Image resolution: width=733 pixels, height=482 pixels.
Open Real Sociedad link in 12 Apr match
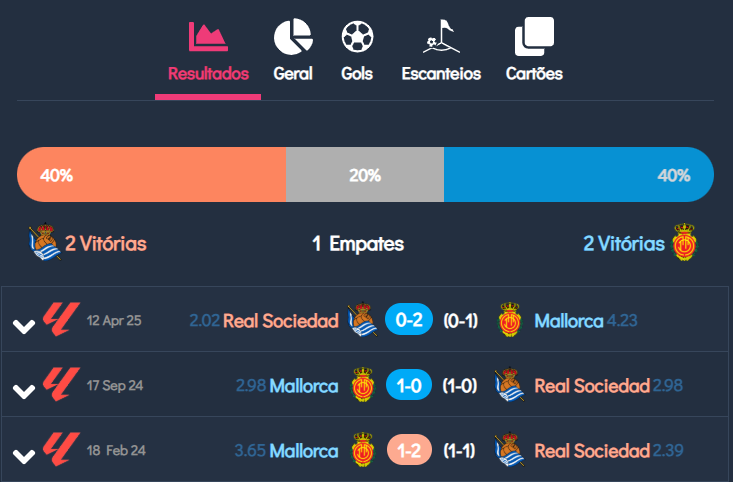(280, 321)
